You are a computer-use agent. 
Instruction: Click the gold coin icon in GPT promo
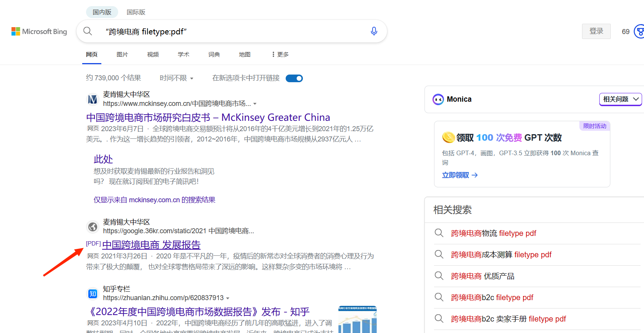(x=448, y=137)
